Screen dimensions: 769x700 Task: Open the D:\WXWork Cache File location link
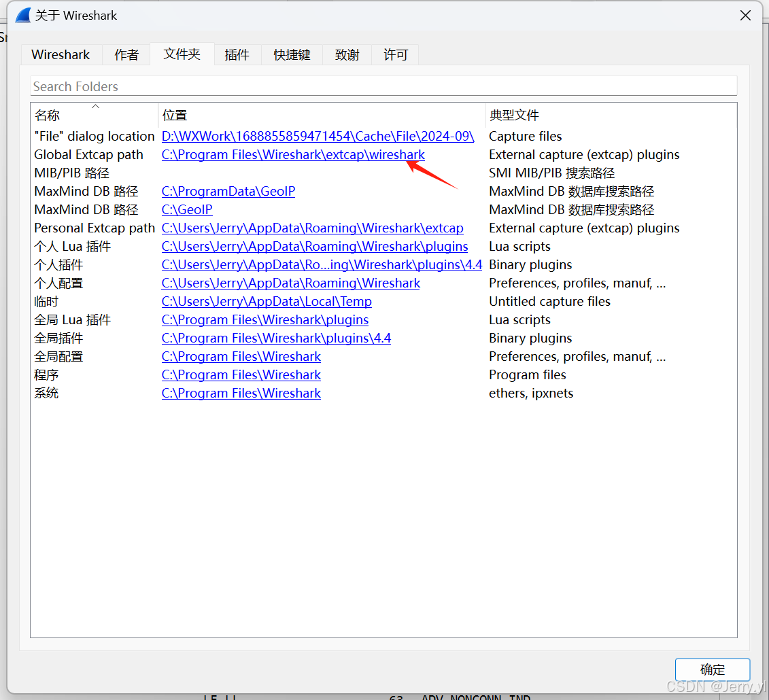click(x=318, y=137)
